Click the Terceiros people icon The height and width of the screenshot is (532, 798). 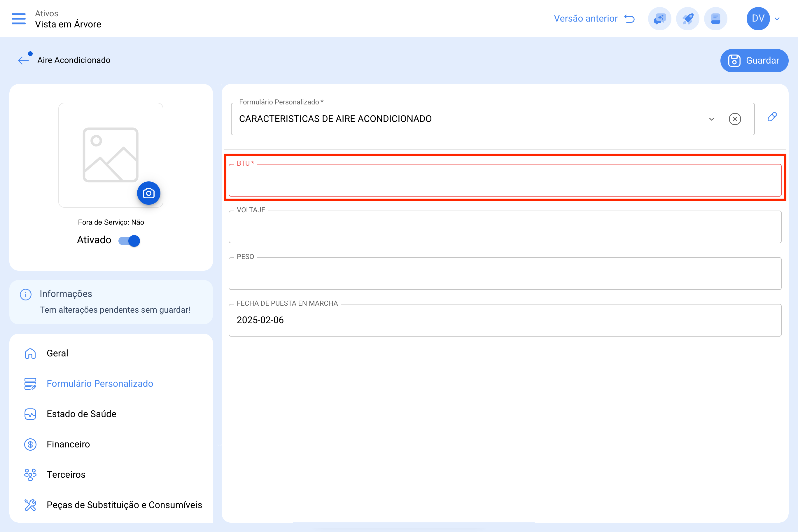pos(30,475)
